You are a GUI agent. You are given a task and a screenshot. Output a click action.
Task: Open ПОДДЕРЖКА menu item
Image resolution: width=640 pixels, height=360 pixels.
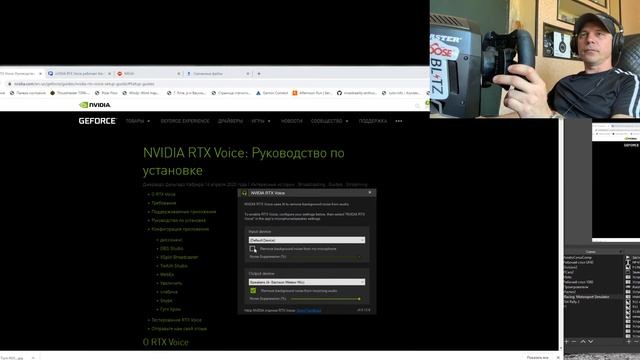click(373, 121)
